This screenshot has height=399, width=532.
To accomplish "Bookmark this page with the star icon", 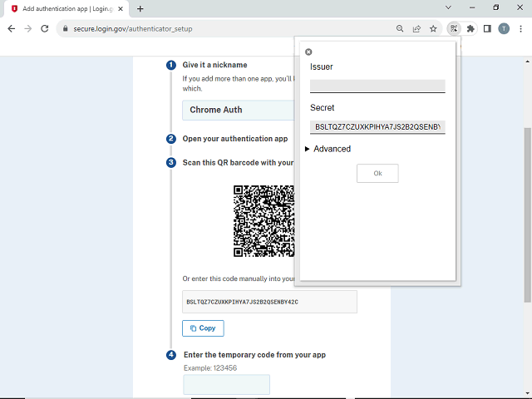I will coord(433,29).
